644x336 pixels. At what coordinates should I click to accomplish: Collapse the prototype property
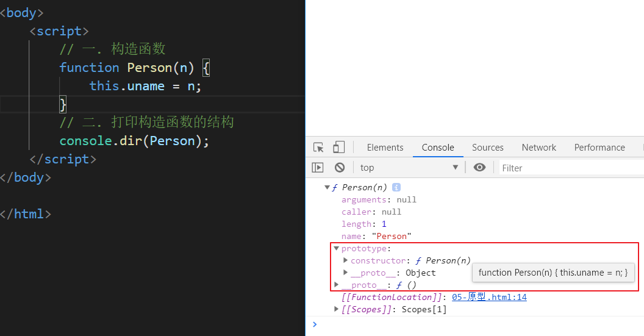[x=337, y=249]
